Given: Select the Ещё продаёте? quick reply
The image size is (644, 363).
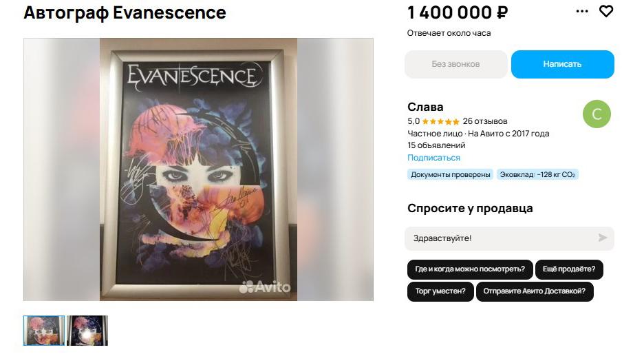Looking at the screenshot, I should tap(569, 269).
